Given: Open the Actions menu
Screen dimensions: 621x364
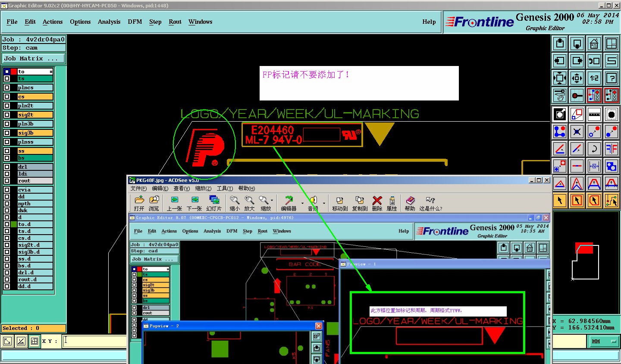Looking at the screenshot, I should (x=53, y=22).
